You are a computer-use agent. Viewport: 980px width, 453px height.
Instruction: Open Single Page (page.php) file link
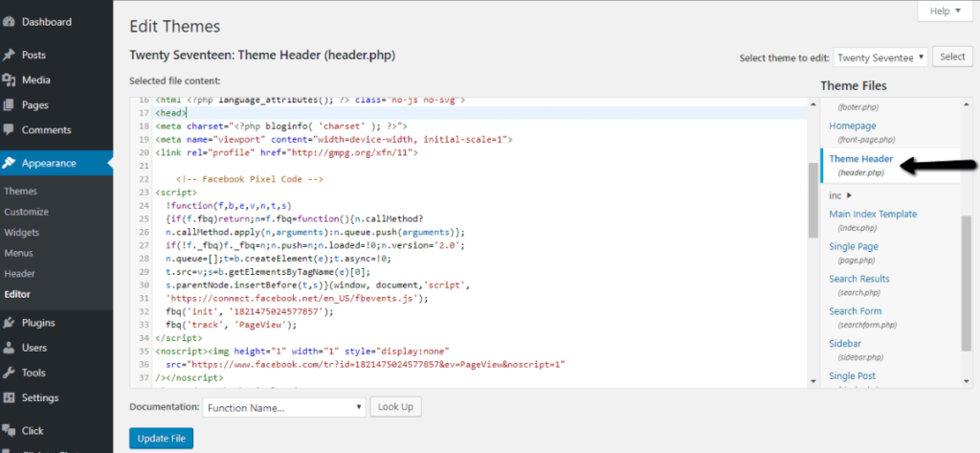[854, 247]
